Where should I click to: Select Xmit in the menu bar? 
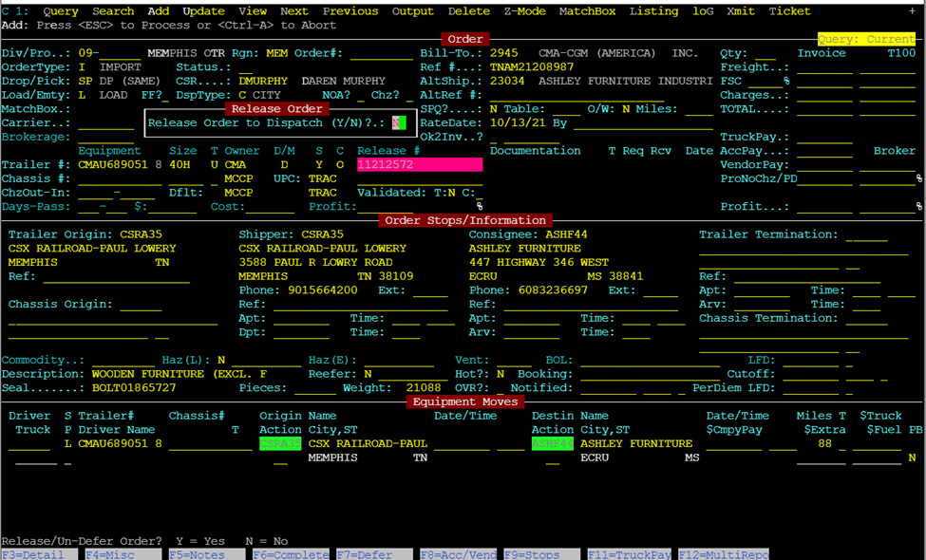741,11
